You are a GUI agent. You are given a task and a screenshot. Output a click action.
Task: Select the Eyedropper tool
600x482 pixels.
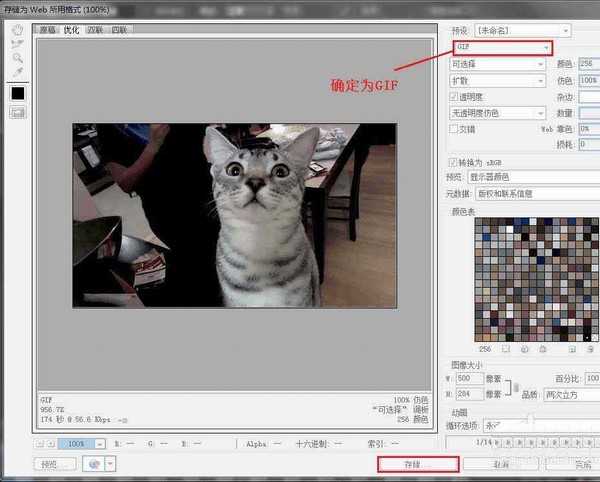click(17, 73)
